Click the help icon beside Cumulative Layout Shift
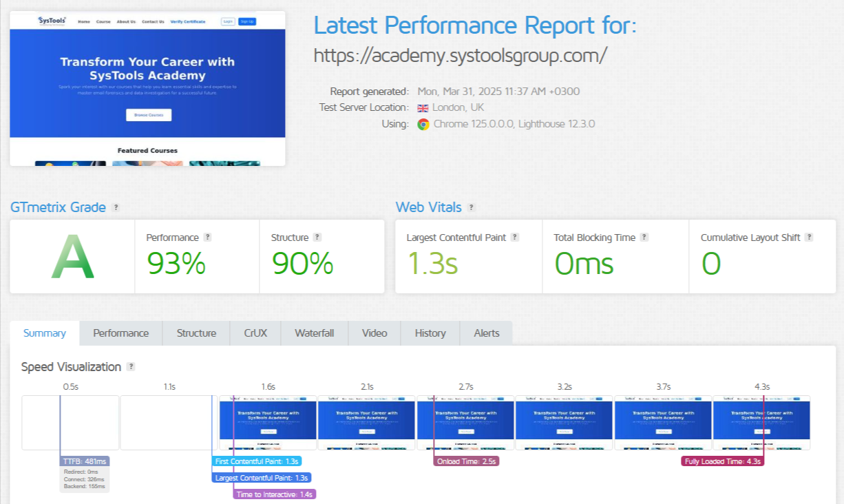Image resolution: width=844 pixels, height=504 pixels. (809, 237)
